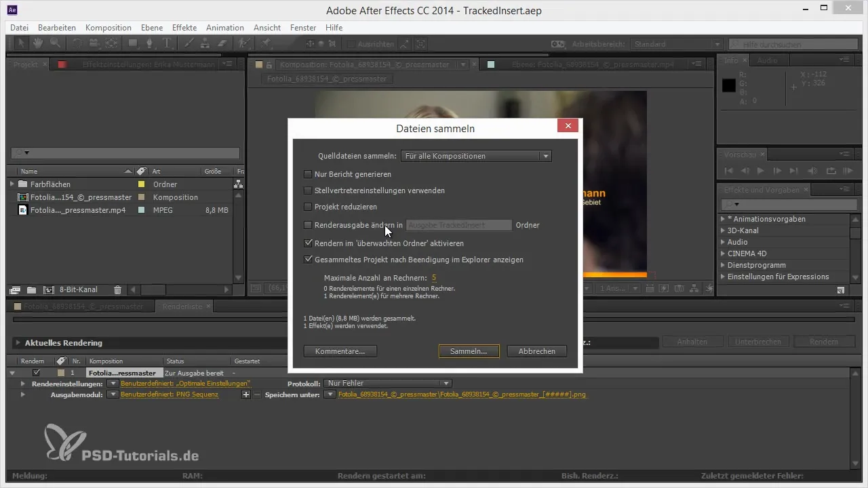Select the Selection arrow tool
Screen dimensions: 868x488
(21, 43)
